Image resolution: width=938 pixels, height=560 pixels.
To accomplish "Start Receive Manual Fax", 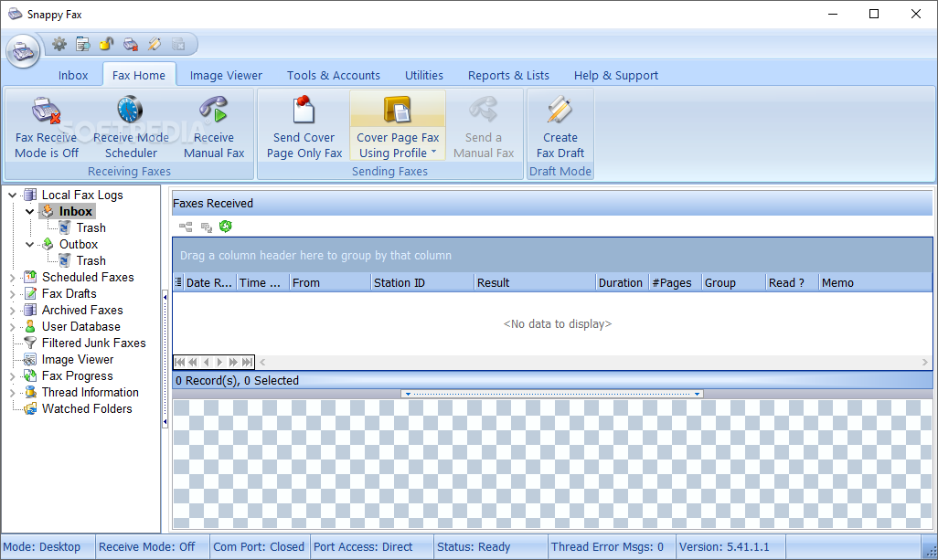I will click(214, 127).
